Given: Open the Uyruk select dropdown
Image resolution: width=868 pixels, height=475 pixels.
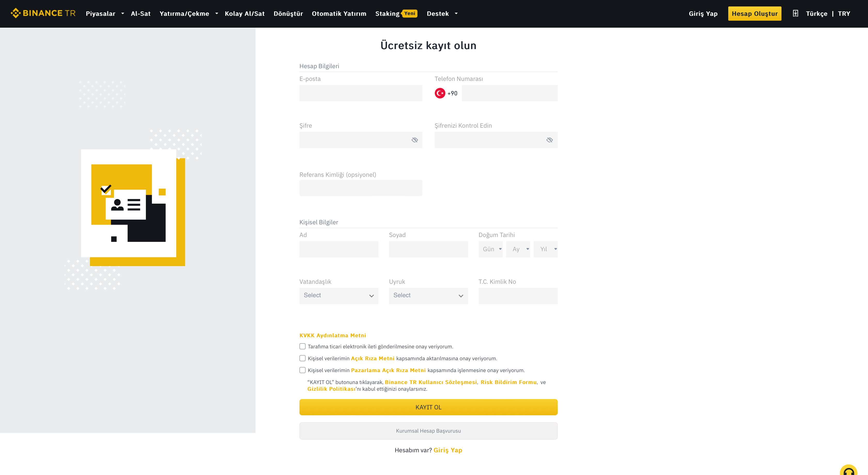Looking at the screenshot, I should coord(428,296).
